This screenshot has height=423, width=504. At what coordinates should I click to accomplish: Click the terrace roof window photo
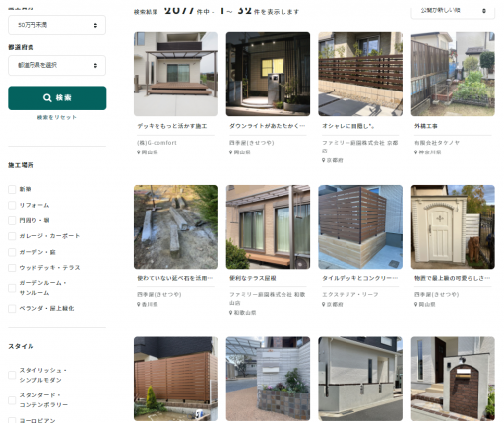268,227
